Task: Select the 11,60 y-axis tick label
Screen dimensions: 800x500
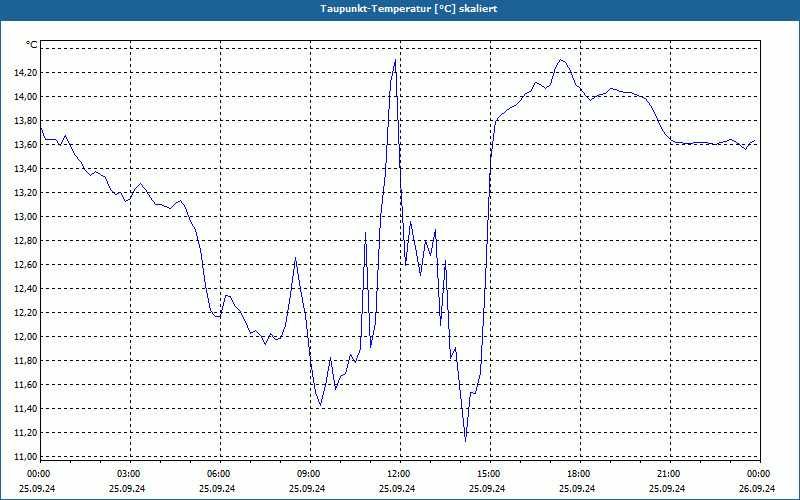Action: click(25, 384)
